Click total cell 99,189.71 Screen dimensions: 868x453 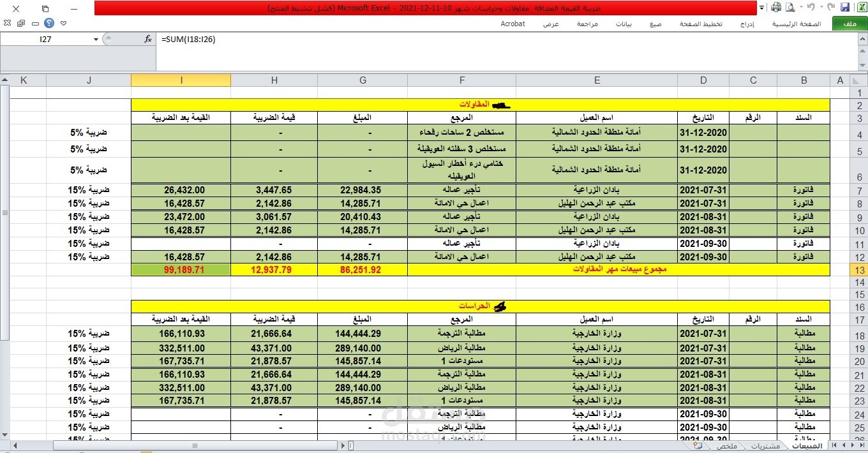(x=181, y=270)
